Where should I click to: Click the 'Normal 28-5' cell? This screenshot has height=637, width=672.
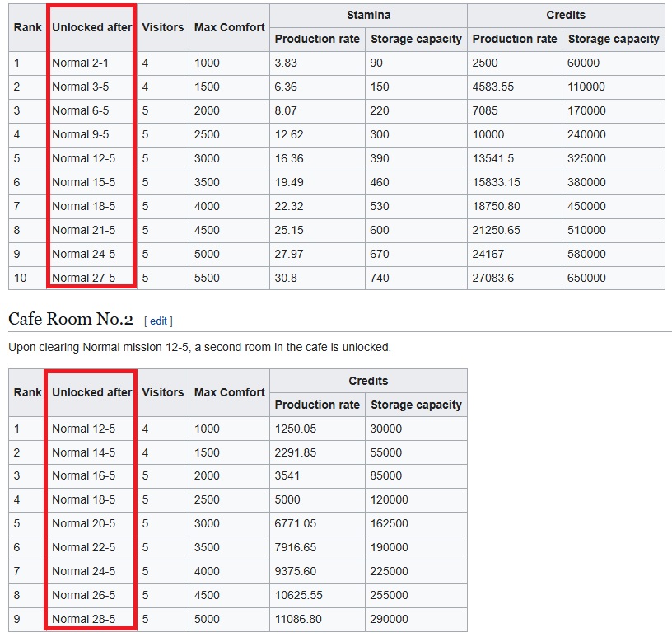point(83,620)
